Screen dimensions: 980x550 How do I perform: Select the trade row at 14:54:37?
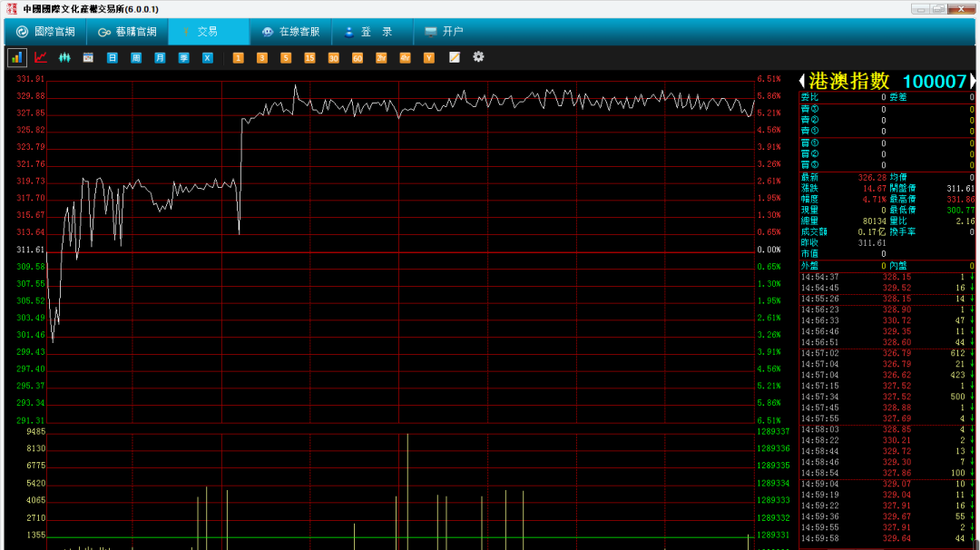pos(887,277)
